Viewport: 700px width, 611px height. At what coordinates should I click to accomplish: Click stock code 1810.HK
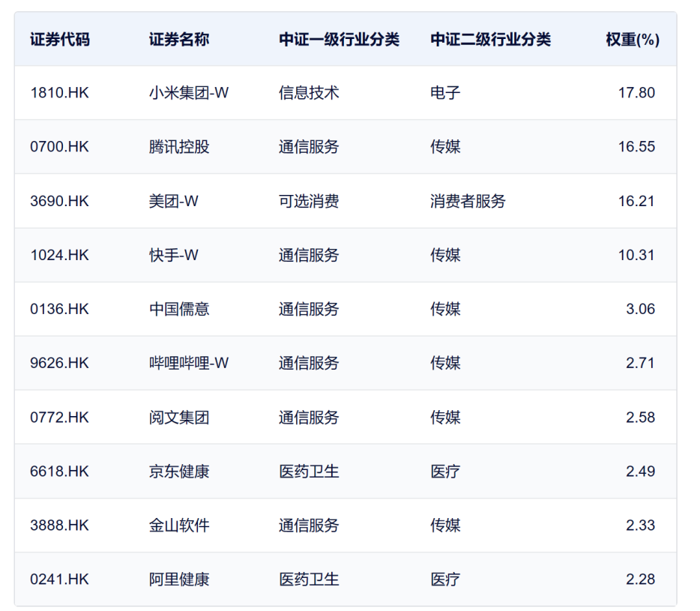click(59, 93)
